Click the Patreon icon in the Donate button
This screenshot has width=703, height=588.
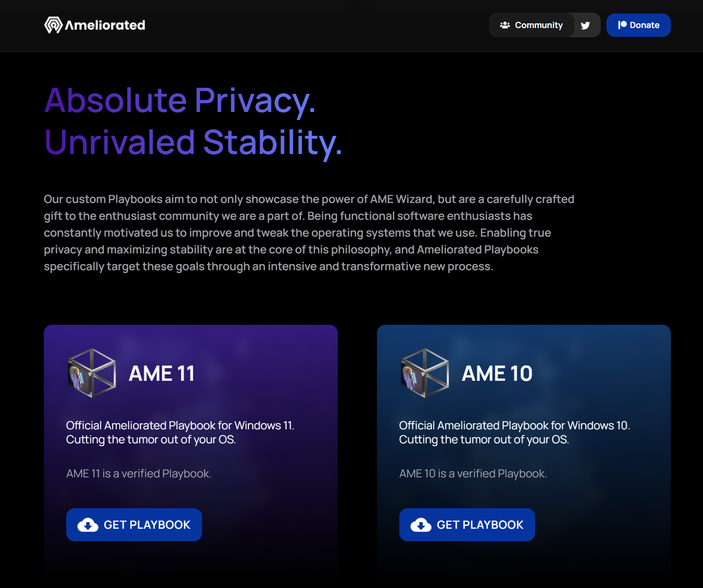click(622, 25)
